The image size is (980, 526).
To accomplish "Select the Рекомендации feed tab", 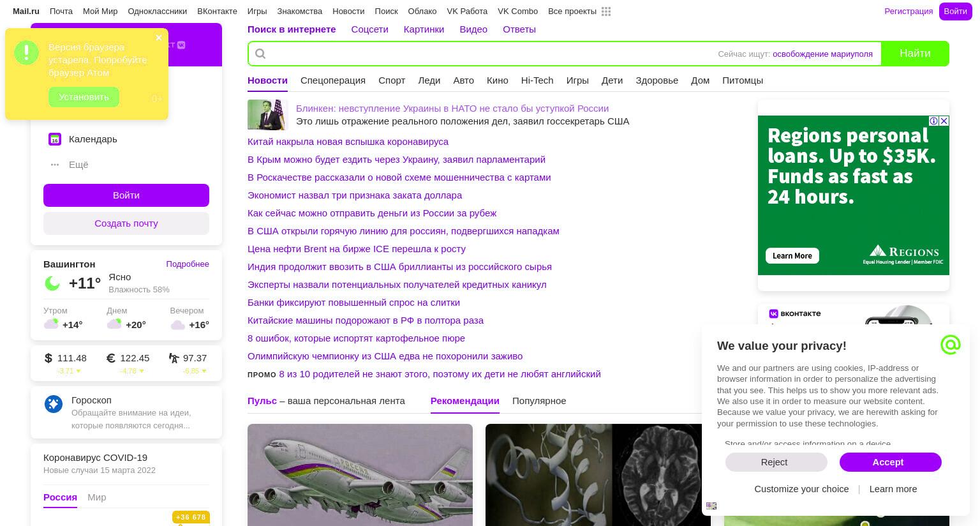I will (x=464, y=401).
